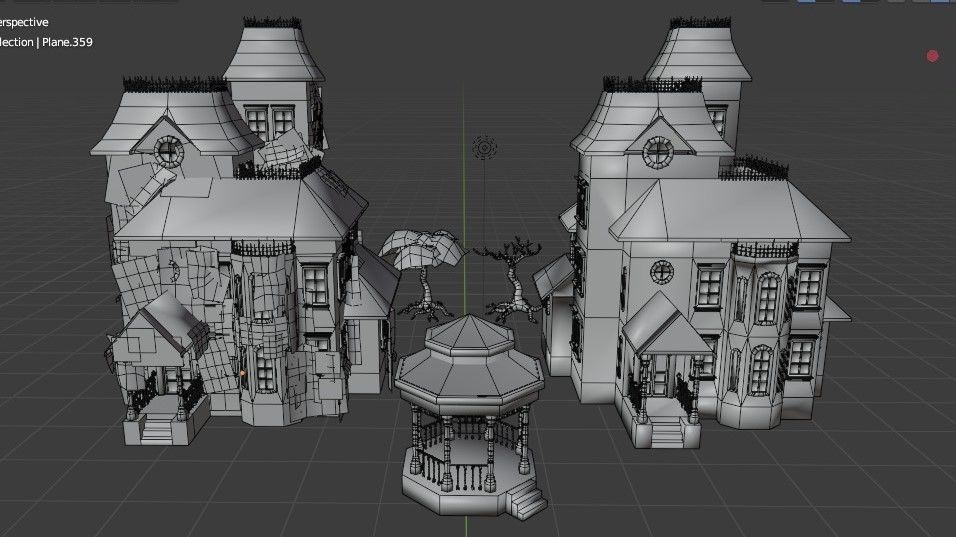Click the 'Plane.359' object name text

(x=67, y=42)
